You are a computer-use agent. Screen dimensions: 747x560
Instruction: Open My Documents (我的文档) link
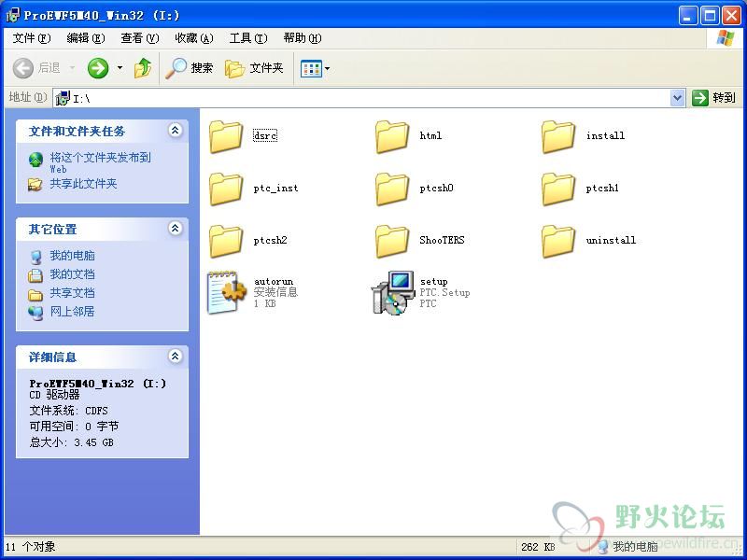[73, 274]
